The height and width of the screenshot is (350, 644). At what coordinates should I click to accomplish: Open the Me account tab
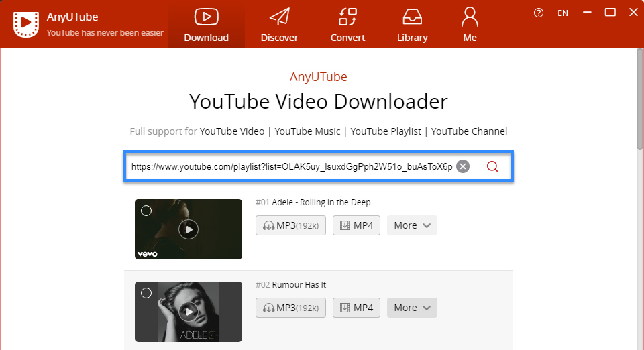470,24
